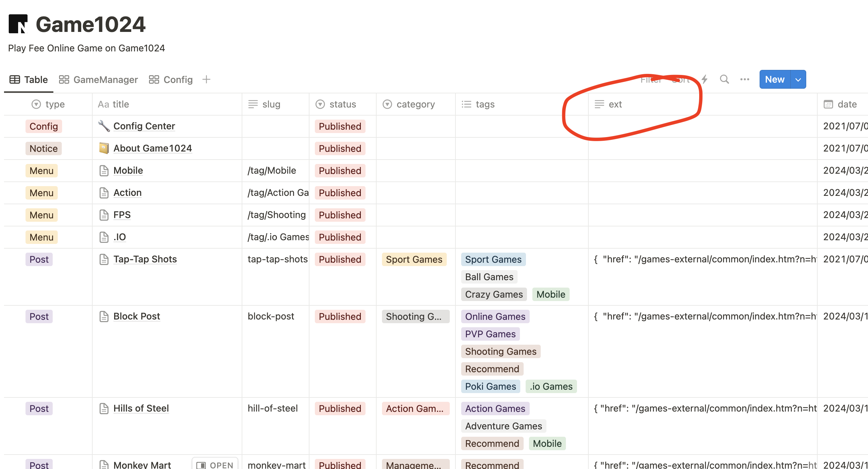868x469 pixels.
Task: Click the PVP Games tag
Action: [x=490, y=335]
